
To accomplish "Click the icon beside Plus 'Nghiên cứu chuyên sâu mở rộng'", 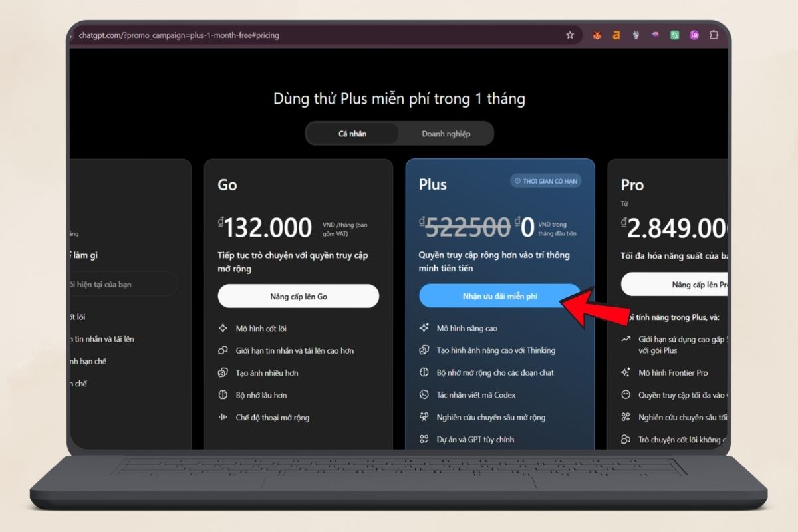I will (424, 417).
